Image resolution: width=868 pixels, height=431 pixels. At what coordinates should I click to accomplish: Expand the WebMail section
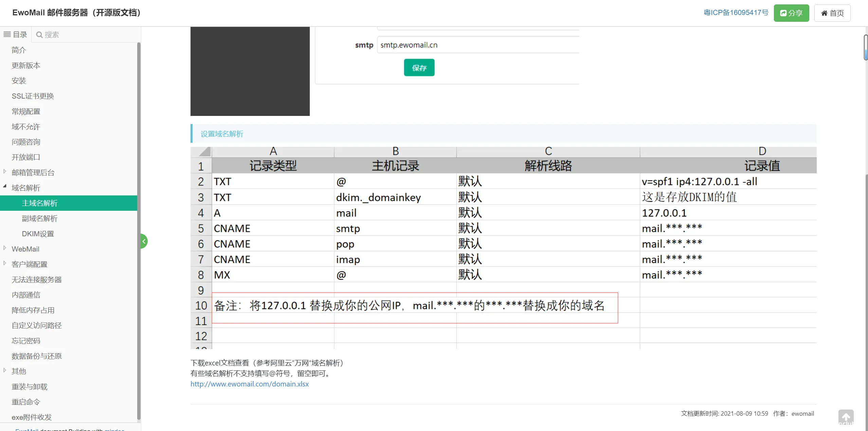(4, 248)
